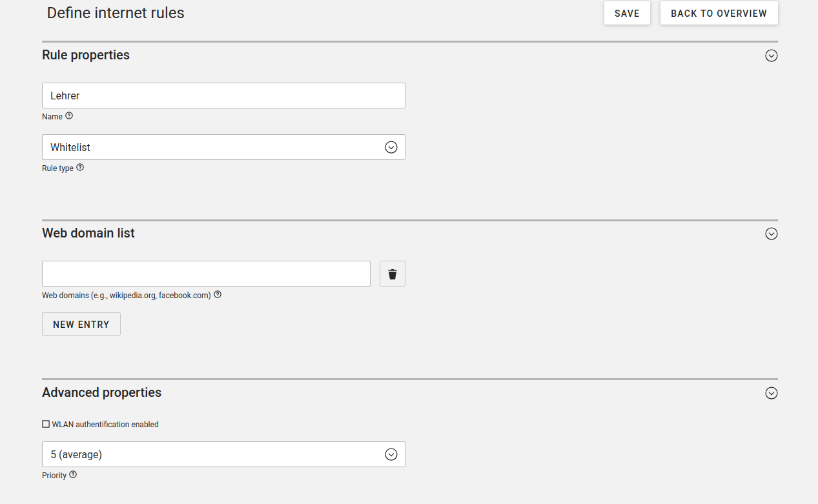Open the Rule type Whitelist dropdown
Viewport: 818px width, 504px height.
pyautogui.click(x=223, y=147)
